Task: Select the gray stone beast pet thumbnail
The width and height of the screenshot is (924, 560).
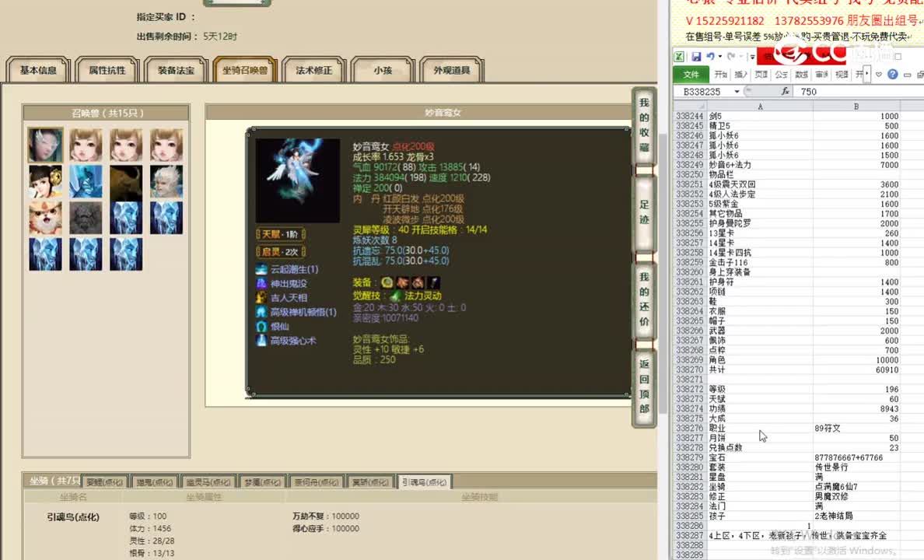Action: click(86, 218)
